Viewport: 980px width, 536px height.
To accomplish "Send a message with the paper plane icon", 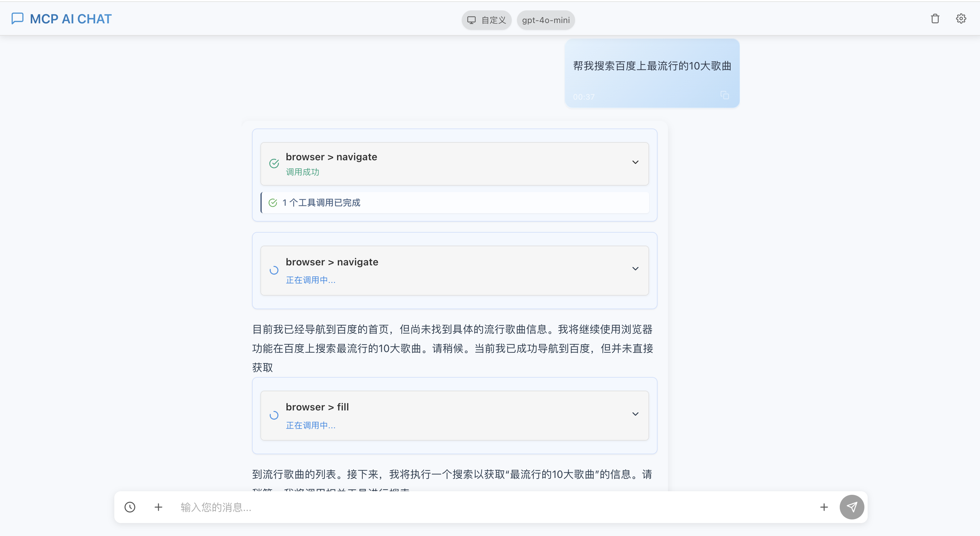I will point(852,507).
